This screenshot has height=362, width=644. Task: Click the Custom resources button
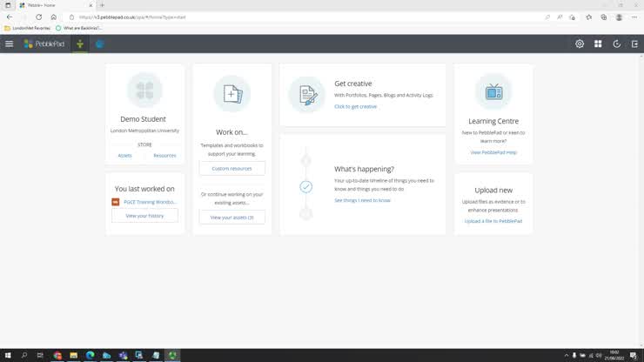pos(232,169)
